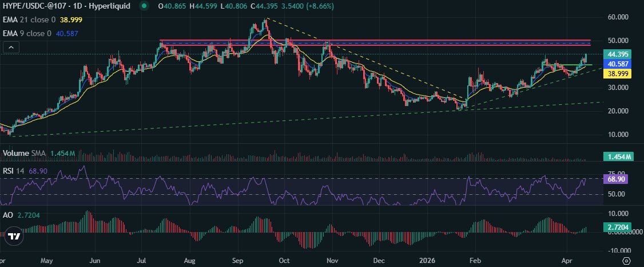Click 20.000 price axis label
This screenshot has width=644, height=267.
619,111
